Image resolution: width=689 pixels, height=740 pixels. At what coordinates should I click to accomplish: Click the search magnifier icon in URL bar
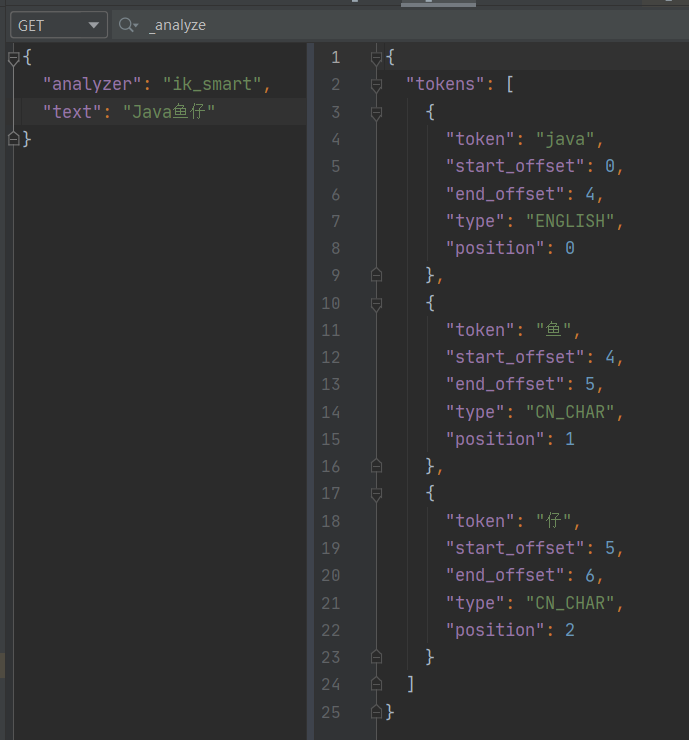pyautogui.click(x=128, y=25)
